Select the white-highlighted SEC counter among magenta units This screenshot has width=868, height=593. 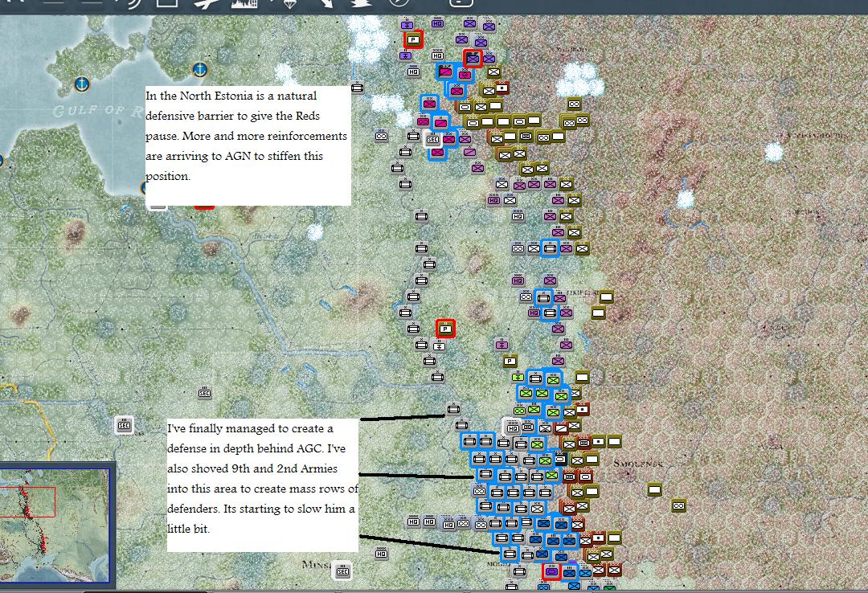(x=432, y=139)
